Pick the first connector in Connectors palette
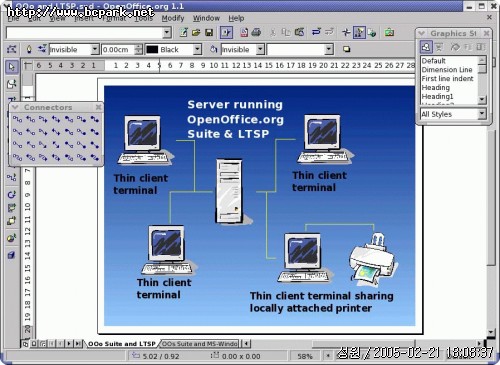Viewport: 500px width, 365px height. [17, 119]
